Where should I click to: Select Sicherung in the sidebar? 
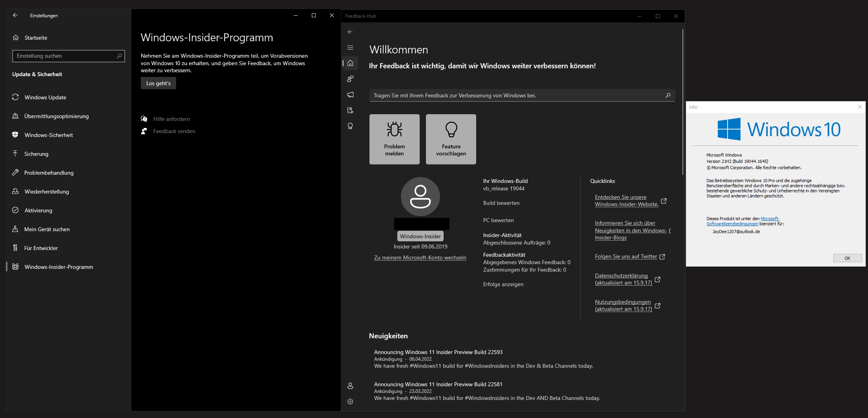click(x=36, y=154)
